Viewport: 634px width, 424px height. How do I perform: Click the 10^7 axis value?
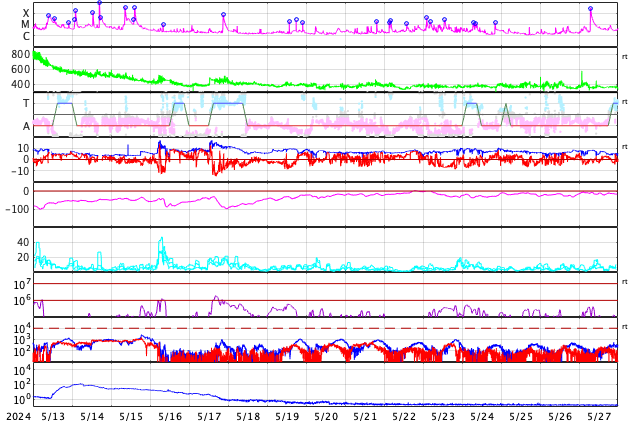[x=22, y=284]
